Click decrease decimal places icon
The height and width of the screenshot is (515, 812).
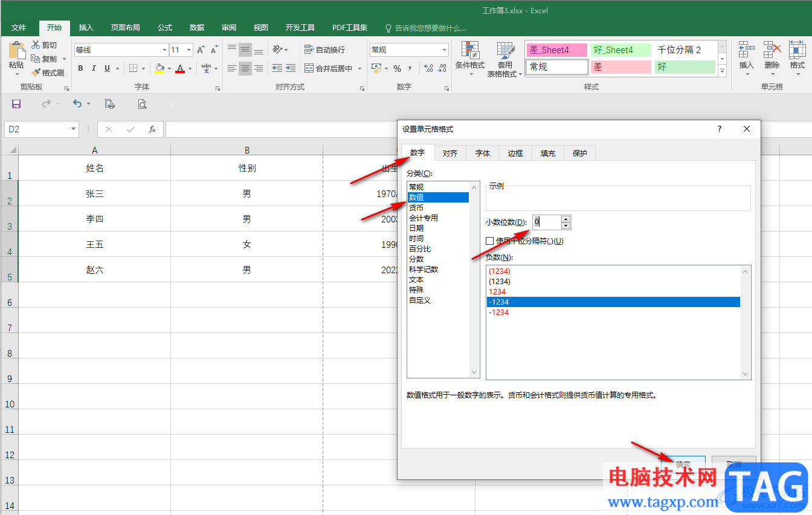coord(442,68)
